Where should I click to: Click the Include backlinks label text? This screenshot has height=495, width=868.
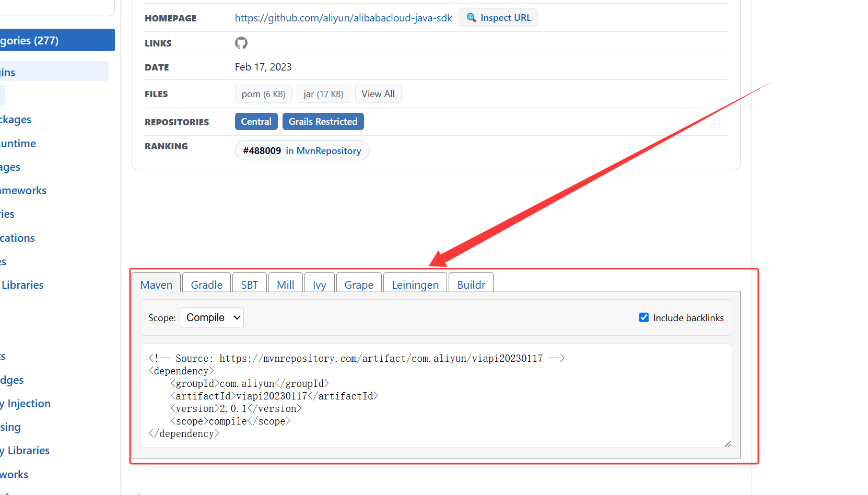[x=688, y=317]
